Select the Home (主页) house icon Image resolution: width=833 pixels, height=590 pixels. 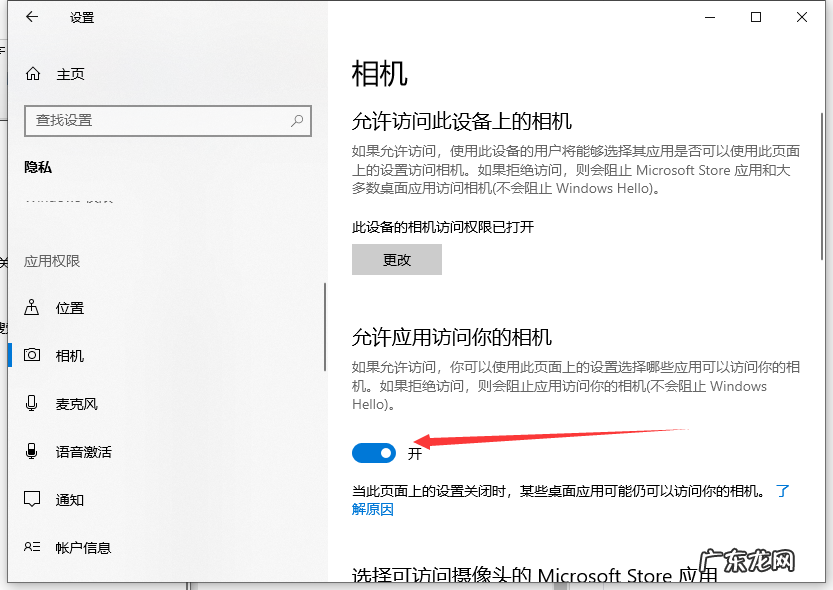(32, 73)
